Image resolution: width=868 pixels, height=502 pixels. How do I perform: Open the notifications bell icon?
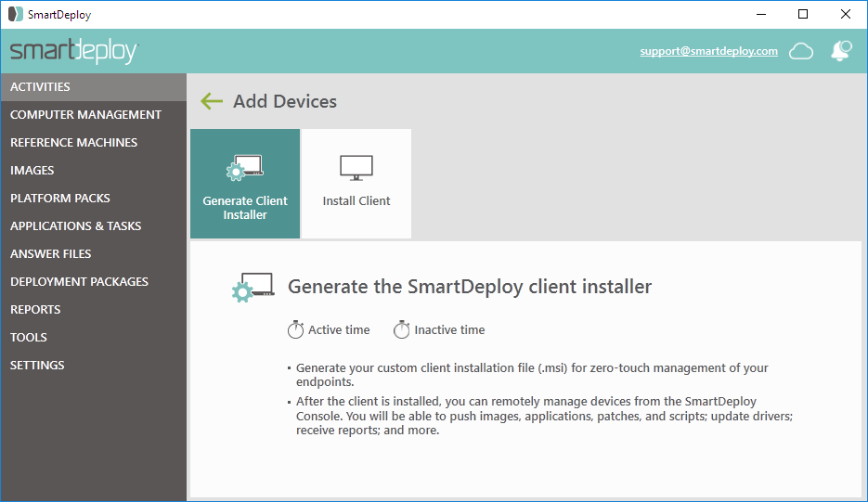841,51
